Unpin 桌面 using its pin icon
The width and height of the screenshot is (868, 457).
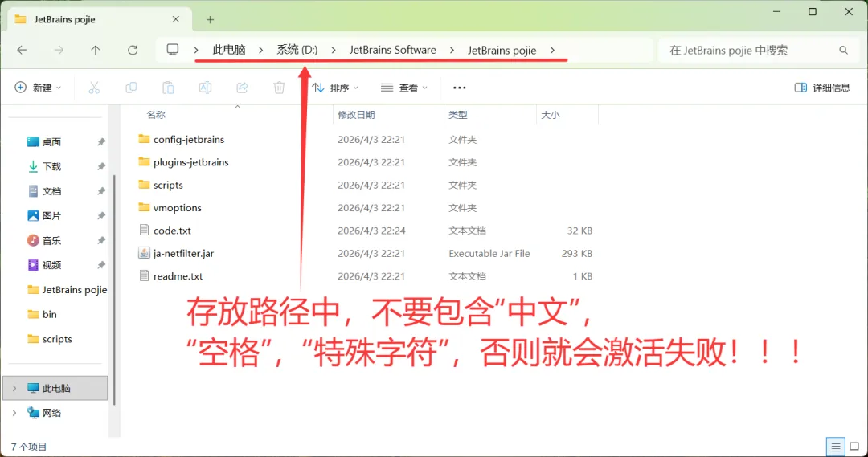coord(100,141)
